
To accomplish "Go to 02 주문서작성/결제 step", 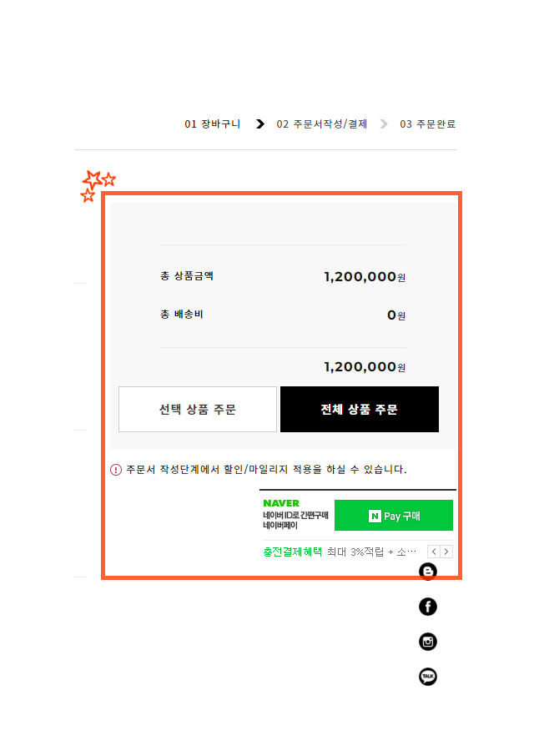I will [x=322, y=124].
